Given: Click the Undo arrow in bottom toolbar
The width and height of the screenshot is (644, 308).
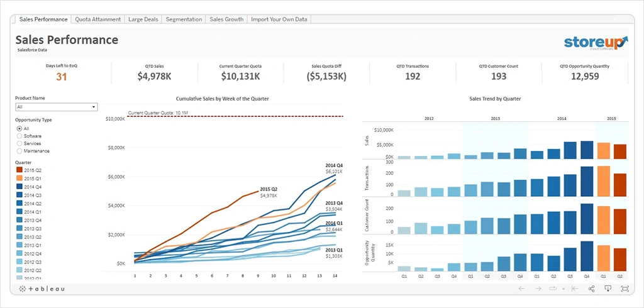Looking at the screenshot, I should coord(521,289).
